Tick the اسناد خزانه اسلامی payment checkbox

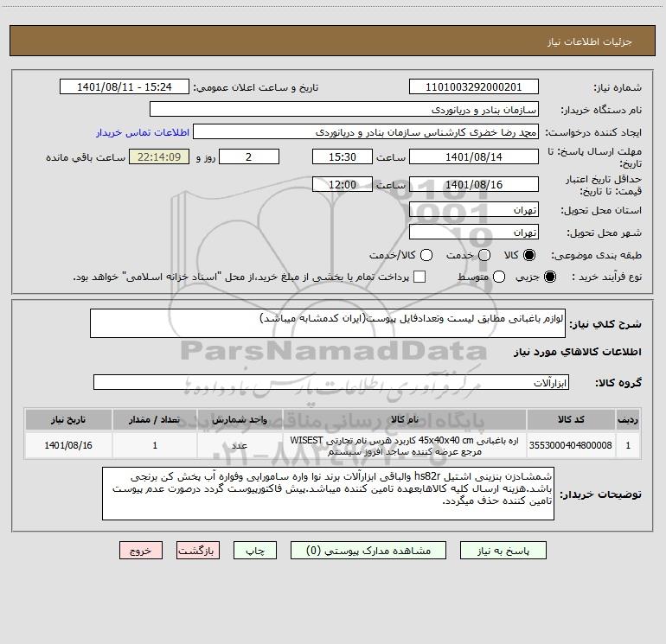[419, 277]
